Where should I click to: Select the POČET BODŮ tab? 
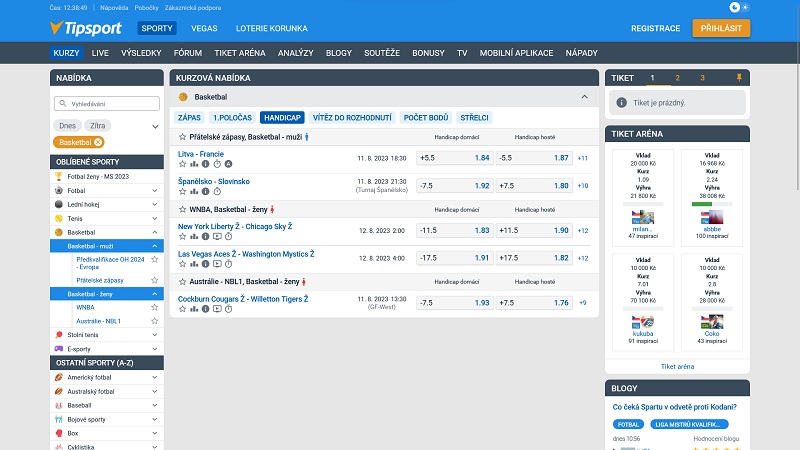[x=426, y=117]
